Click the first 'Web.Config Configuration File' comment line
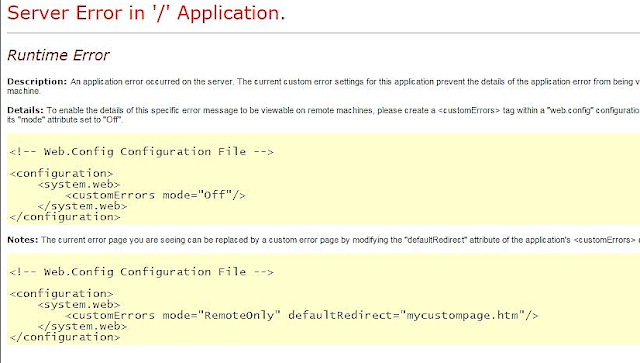 click(141, 152)
